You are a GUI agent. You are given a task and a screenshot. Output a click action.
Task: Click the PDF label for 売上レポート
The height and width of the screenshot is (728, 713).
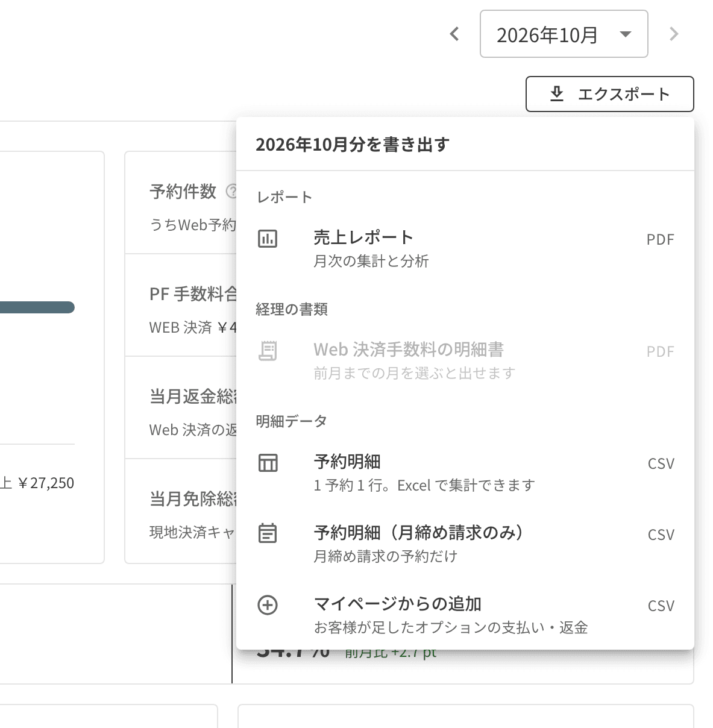[x=660, y=239]
